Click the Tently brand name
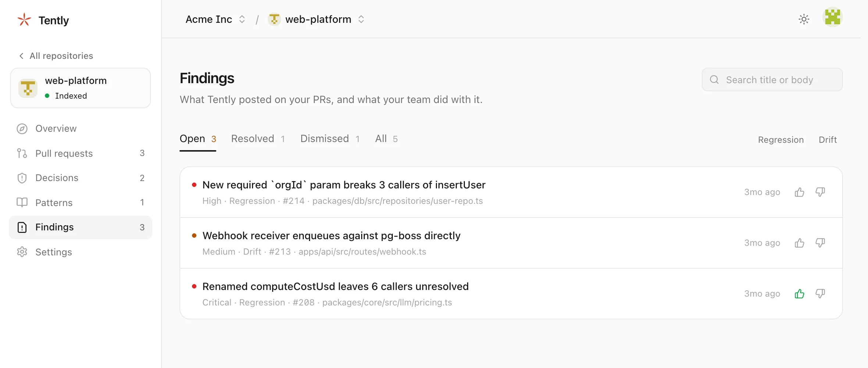868x368 pixels. [x=54, y=20]
